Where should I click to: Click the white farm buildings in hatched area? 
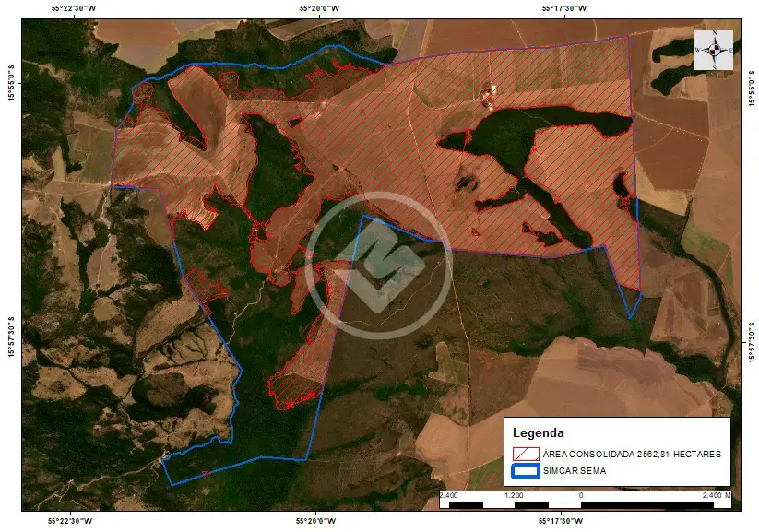(x=488, y=92)
